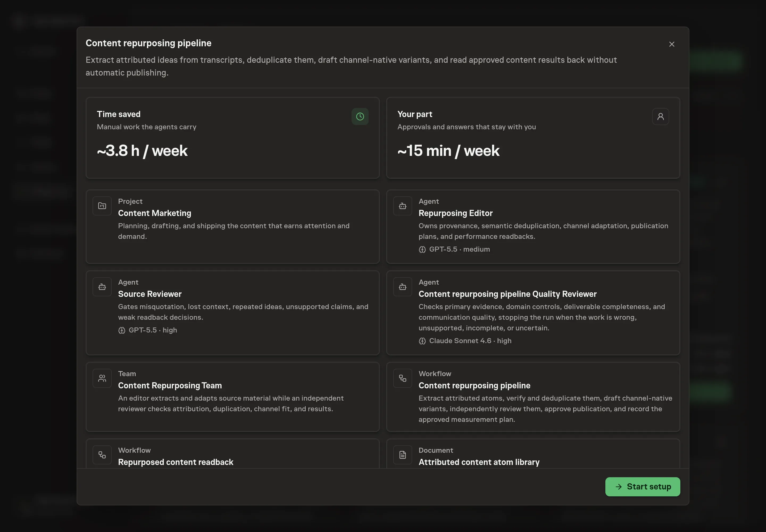
Task: Click the Content Marketing description about planning
Action: [234, 231]
